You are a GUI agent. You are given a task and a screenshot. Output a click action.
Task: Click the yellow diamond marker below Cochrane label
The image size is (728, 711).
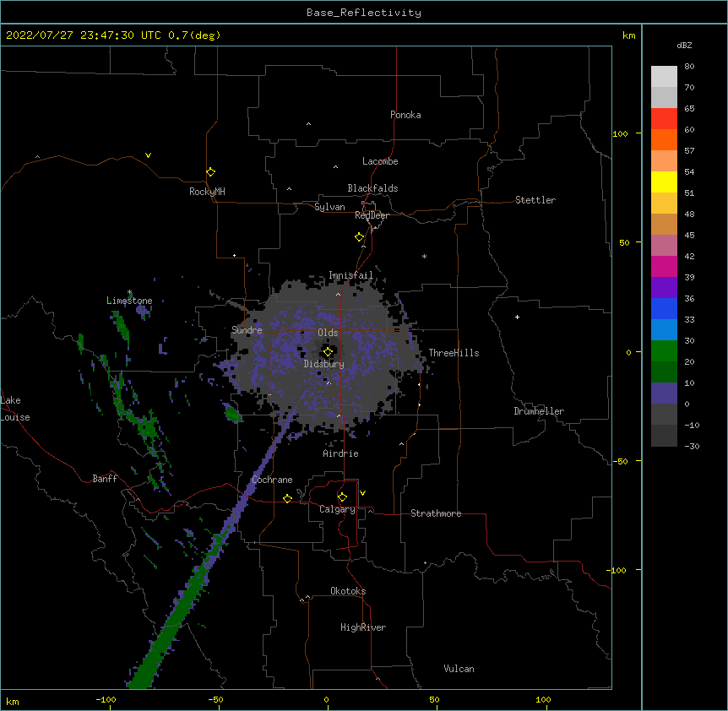(x=287, y=498)
